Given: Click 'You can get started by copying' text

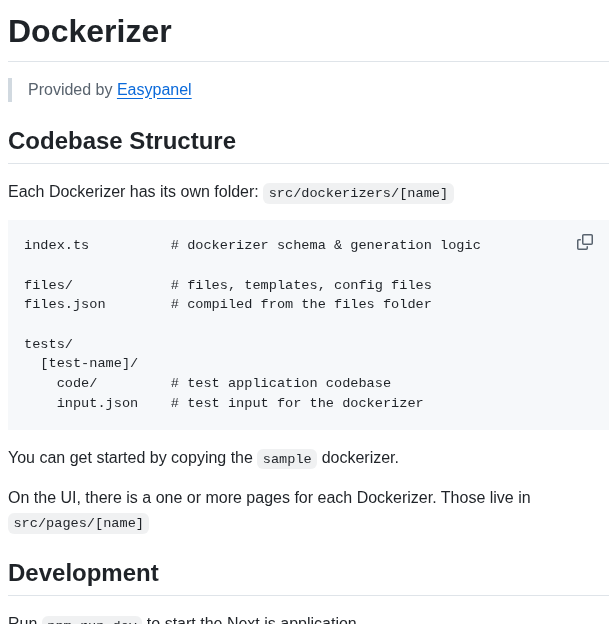Looking at the screenshot, I should click(x=130, y=458).
